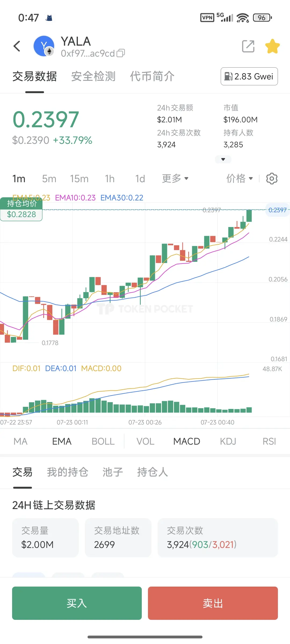The height and width of the screenshot is (644, 290).
Task: Tap the current price tag 0.2397 on axis
Action: tap(278, 210)
